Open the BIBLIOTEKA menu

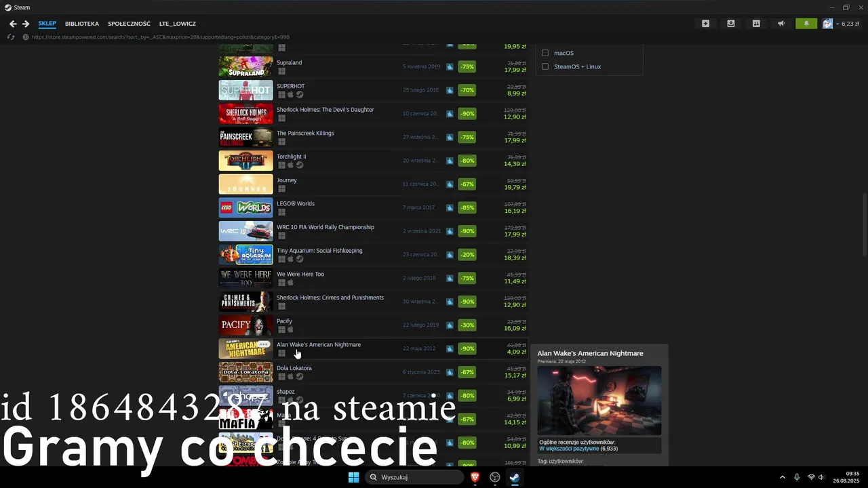82,24
